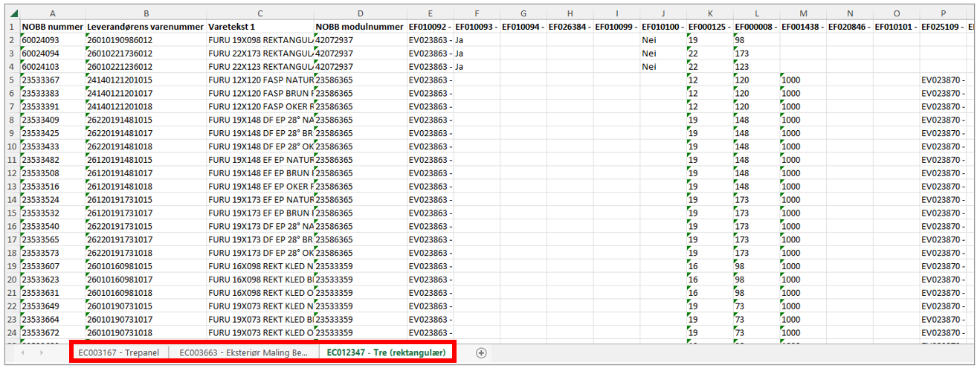Select the Ja cell in row 3
This screenshot has height=371, width=980.
coord(477,54)
